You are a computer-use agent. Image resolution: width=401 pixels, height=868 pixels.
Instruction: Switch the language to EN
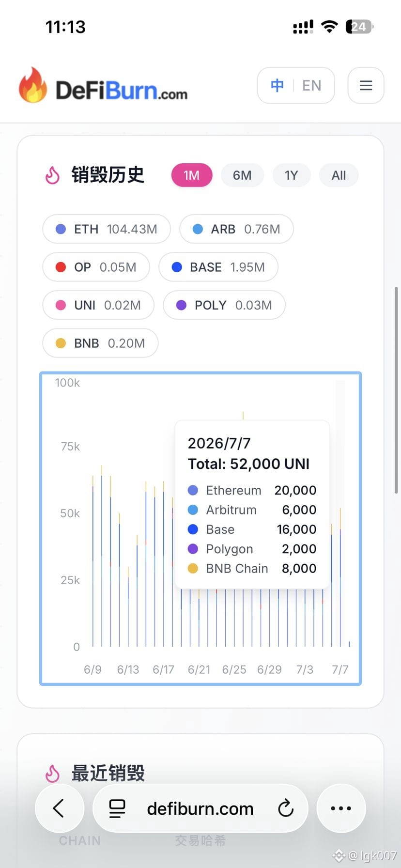click(x=312, y=86)
